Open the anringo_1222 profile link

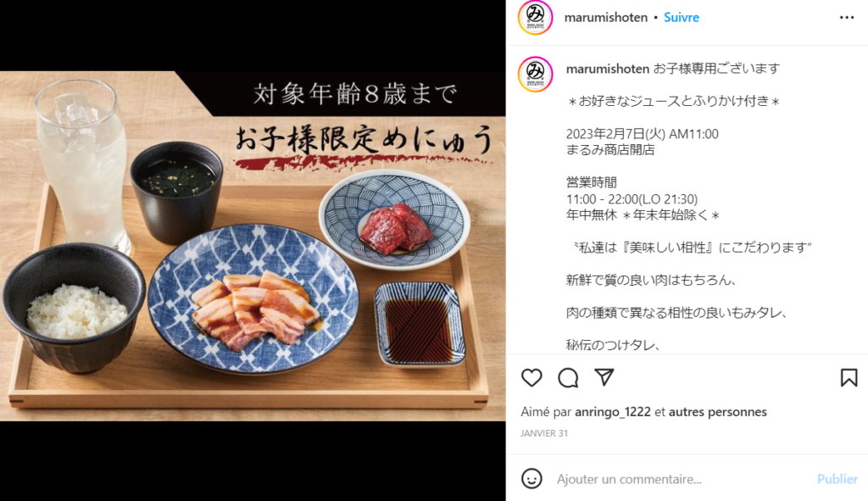pos(612,412)
